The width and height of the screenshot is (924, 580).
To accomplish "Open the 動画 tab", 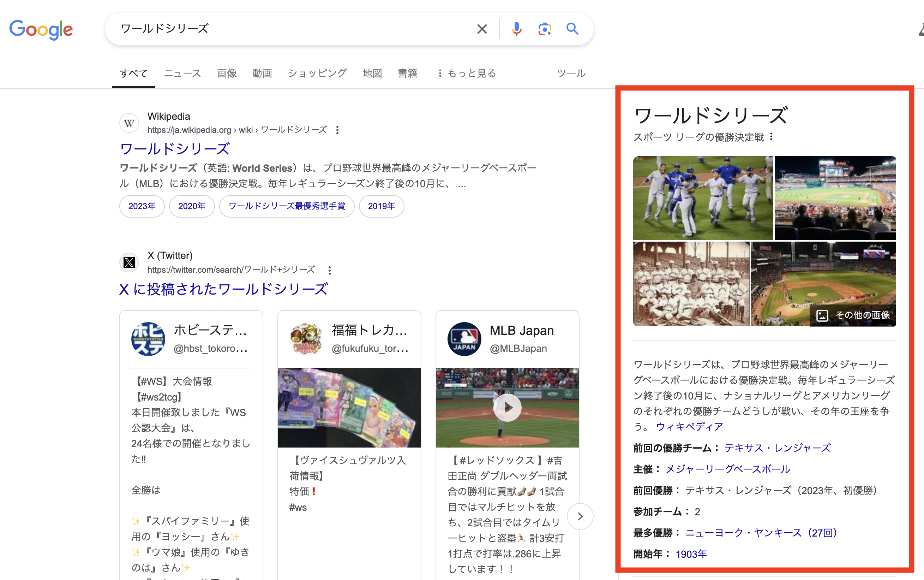I will tap(262, 73).
